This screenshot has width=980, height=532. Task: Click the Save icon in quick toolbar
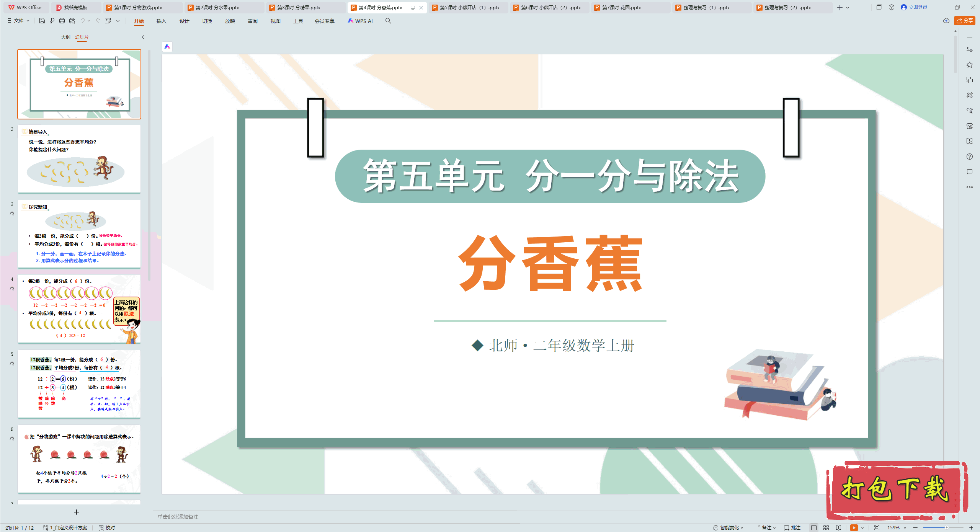(42, 21)
